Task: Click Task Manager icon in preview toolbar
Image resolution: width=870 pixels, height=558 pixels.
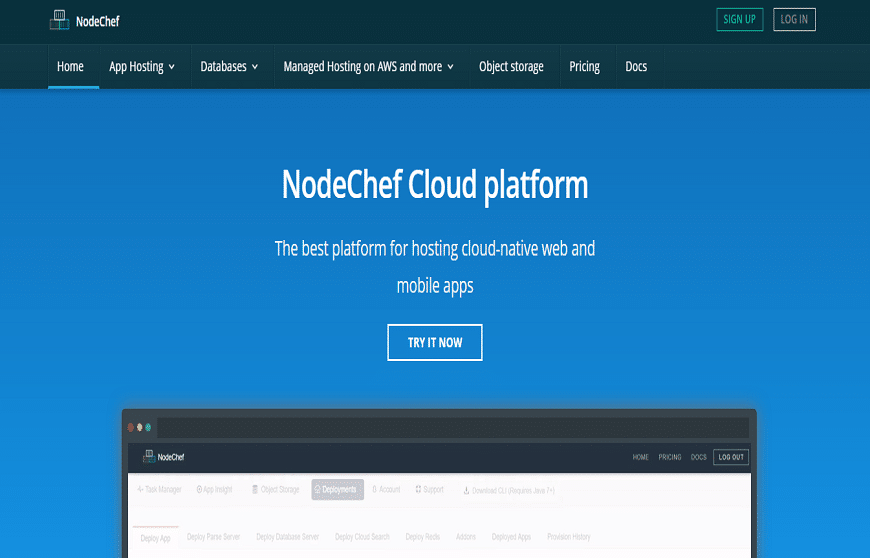Action: [x=140, y=489]
